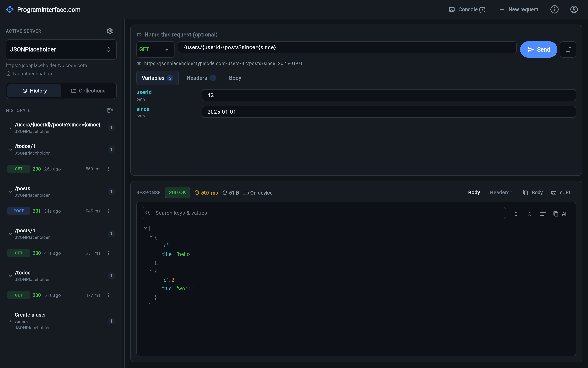This screenshot has width=588, height=368.
Task: Collapse the root JSON array
Action: tap(145, 228)
